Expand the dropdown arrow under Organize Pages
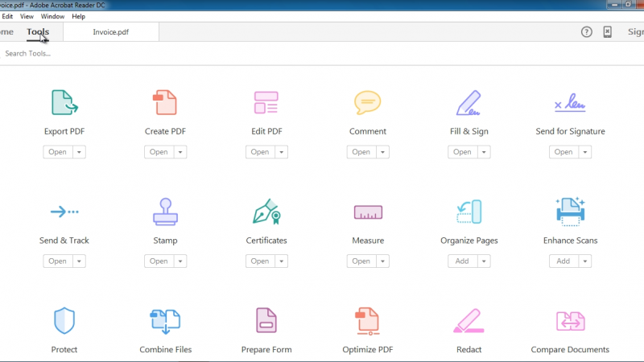 click(484, 261)
